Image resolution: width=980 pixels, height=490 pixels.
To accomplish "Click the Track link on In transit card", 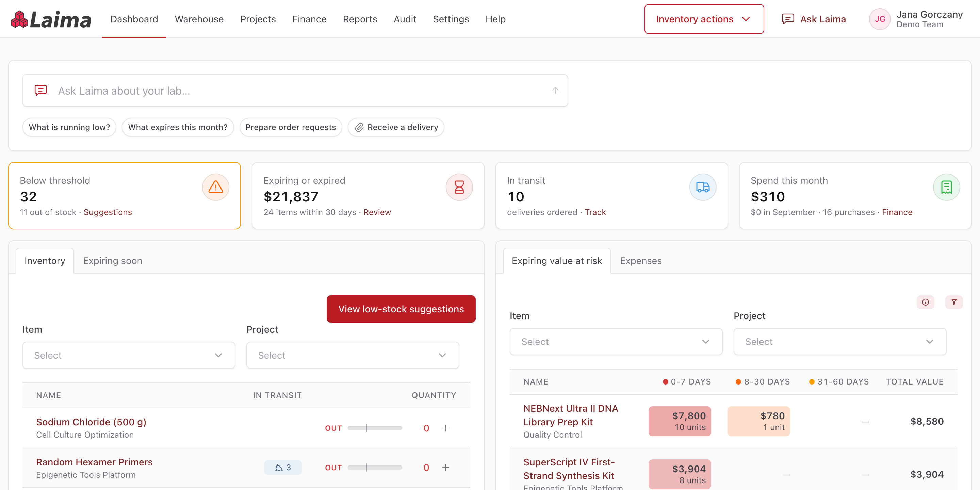I will click(x=595, y=212).
